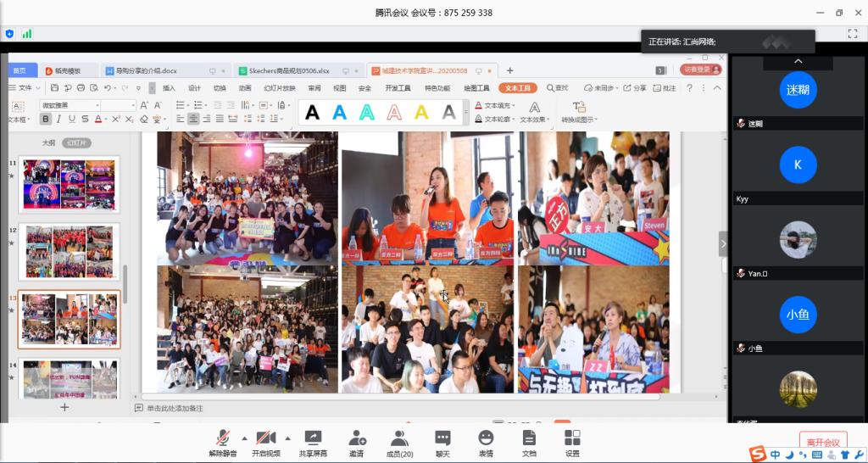868x463 pixels.
Task: Open the members list 成员(20)
Action: pyautogui.click(x=399, y=438)
